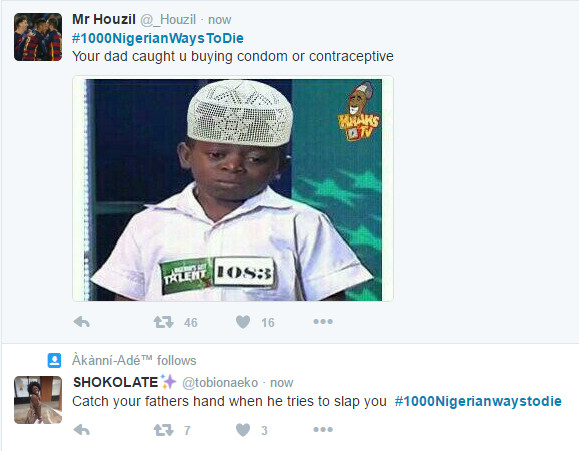Open the @tobionaeko handle
The image size is (579, 451).
(x=220, y=383)
